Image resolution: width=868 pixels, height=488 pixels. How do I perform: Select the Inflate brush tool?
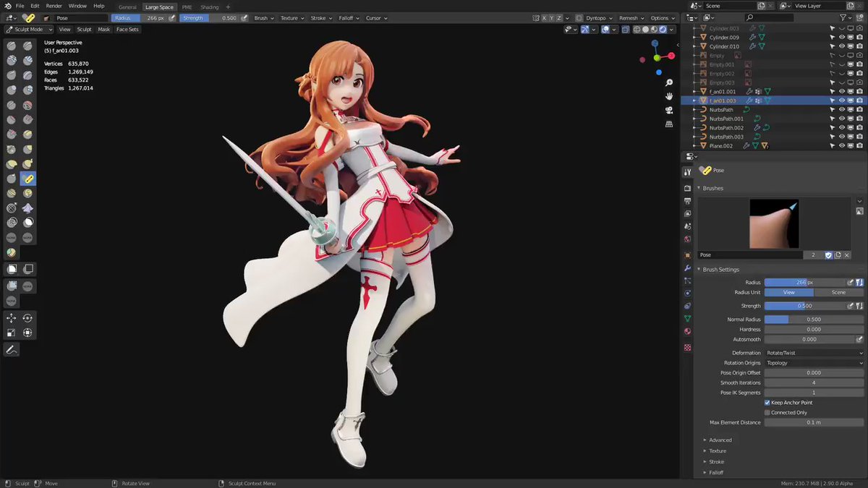pos(12,90)
